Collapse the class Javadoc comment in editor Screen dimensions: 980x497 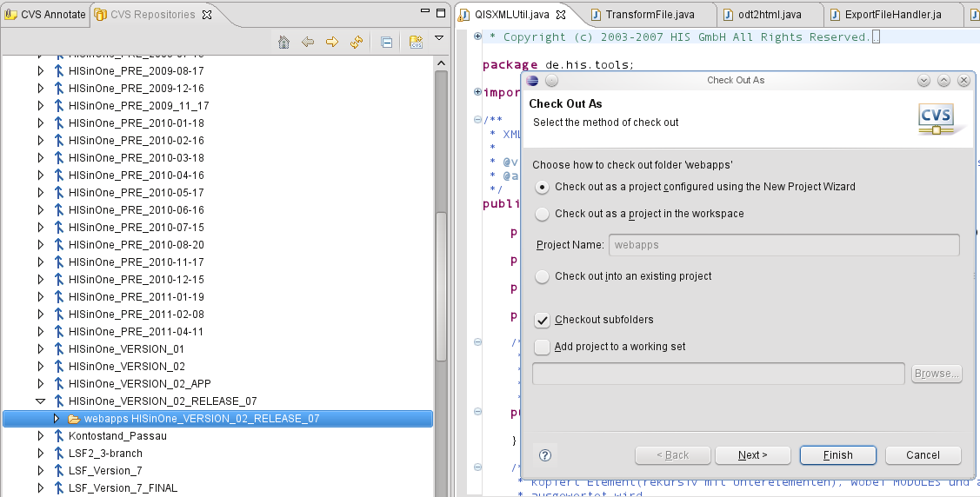pyautogui.click(x=477, y=119)
